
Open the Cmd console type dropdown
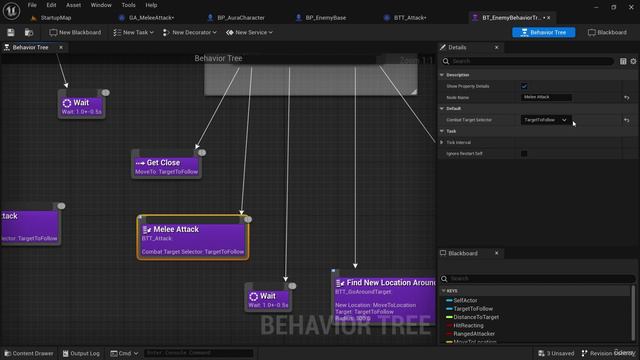[x=124, y=353]
